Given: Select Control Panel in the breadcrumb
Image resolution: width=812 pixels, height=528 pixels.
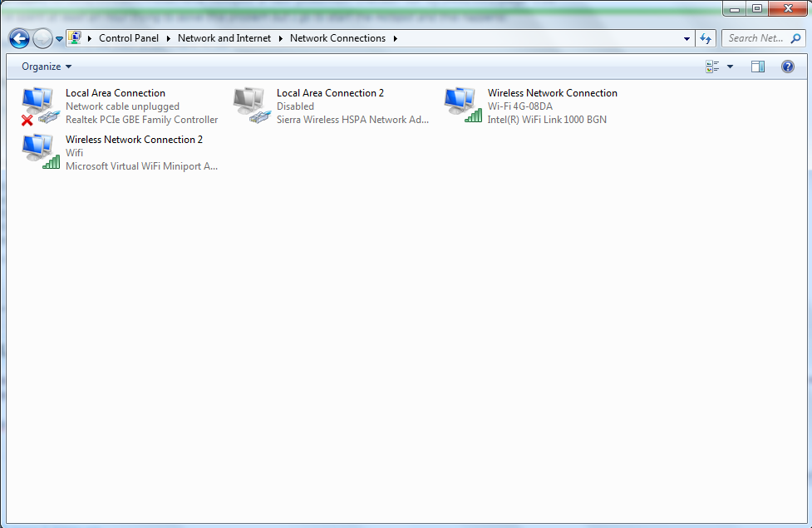Looking at the screenshot, I should click(129, 38).
